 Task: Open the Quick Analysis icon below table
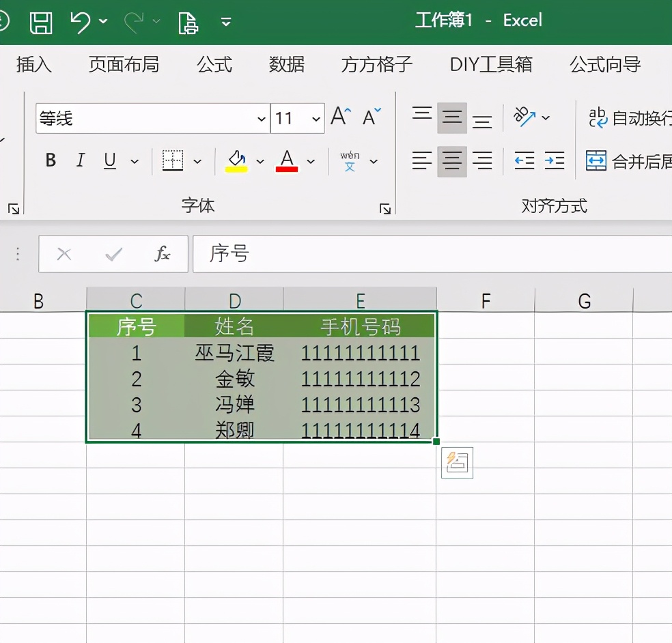coord(457,463)
